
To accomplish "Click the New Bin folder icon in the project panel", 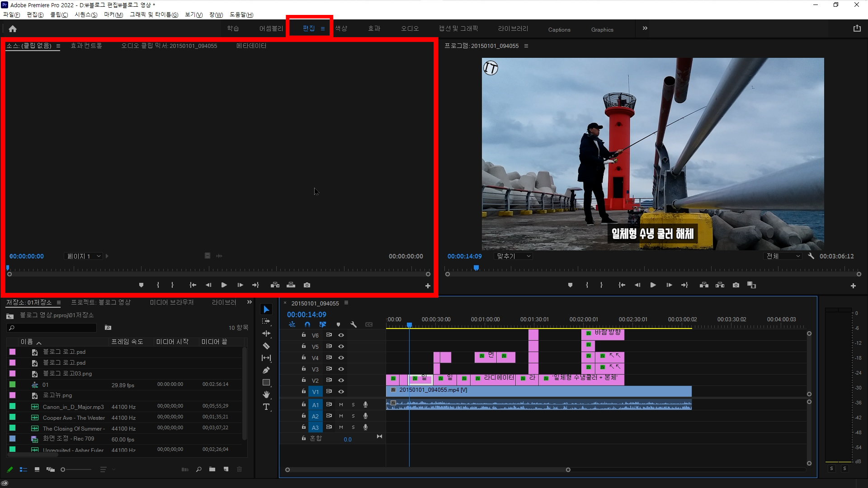I will coord(212,469).
